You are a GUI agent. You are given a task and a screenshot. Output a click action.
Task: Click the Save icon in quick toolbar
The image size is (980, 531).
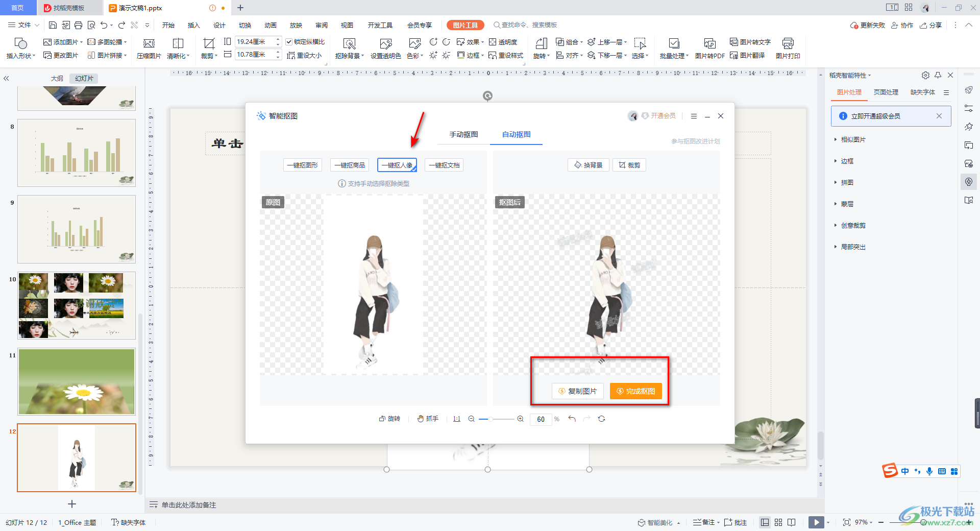click(53, 25)
